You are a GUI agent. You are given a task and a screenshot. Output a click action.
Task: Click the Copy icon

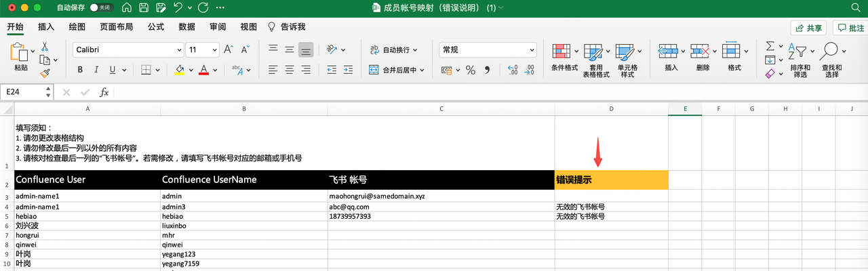45,60
